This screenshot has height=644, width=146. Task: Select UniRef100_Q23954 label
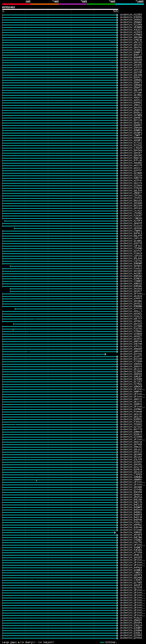click(131, 371)
